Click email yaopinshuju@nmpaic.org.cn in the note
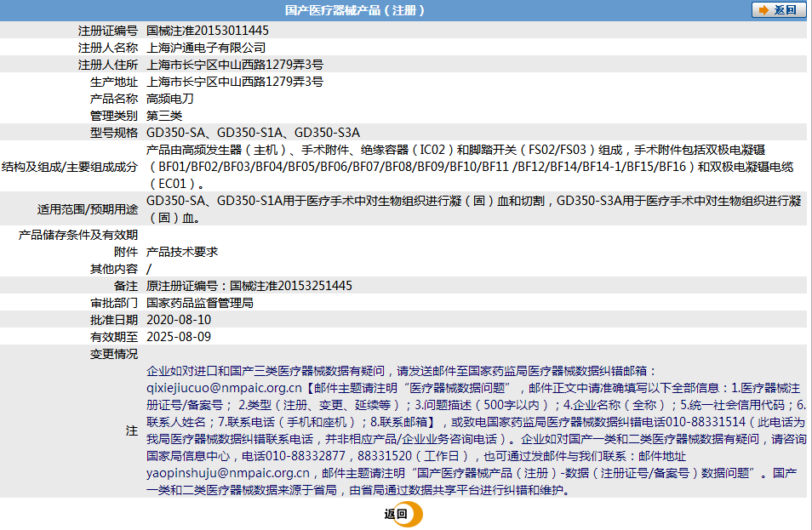The height and width of the screenshot is (530, 812). coord(228,473)
